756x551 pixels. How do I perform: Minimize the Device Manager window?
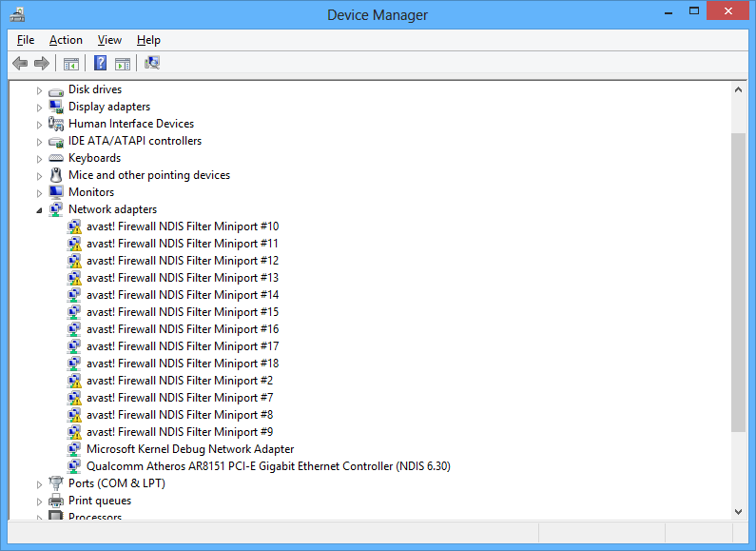(x=669, y=12)
